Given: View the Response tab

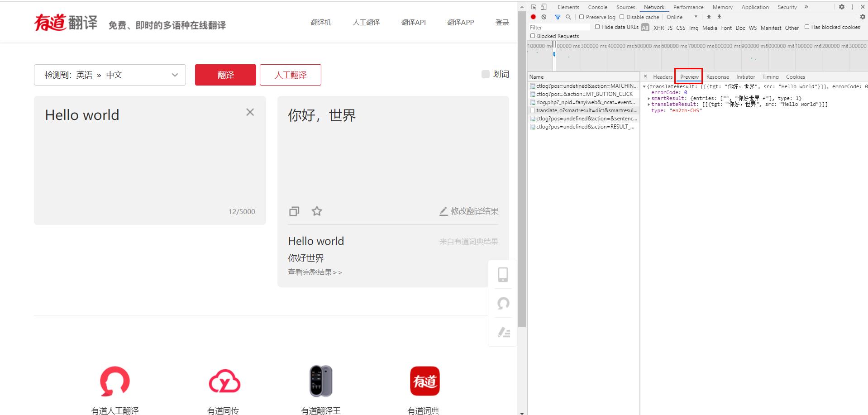Looking at the screenshot, I should 718,76.
